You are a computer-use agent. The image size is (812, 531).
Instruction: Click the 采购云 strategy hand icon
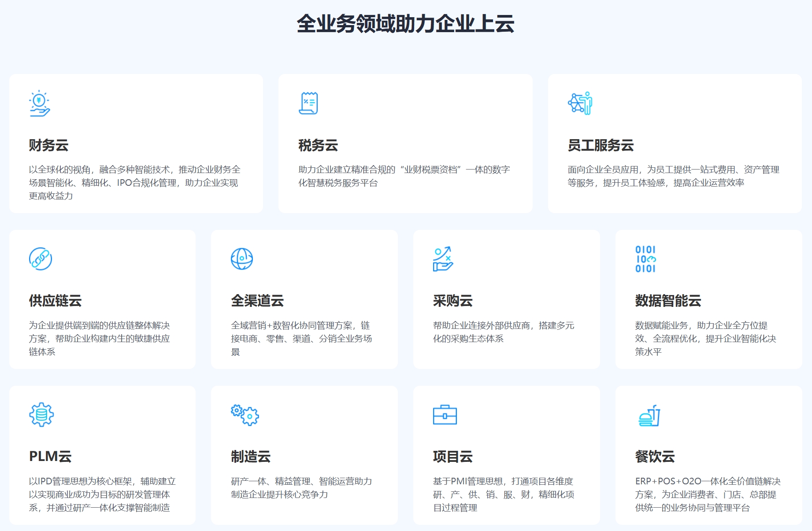(443, 259)
